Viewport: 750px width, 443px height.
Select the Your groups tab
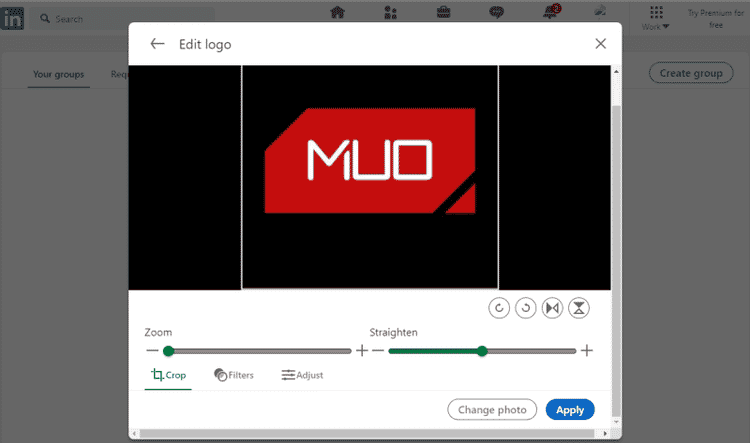58,74
